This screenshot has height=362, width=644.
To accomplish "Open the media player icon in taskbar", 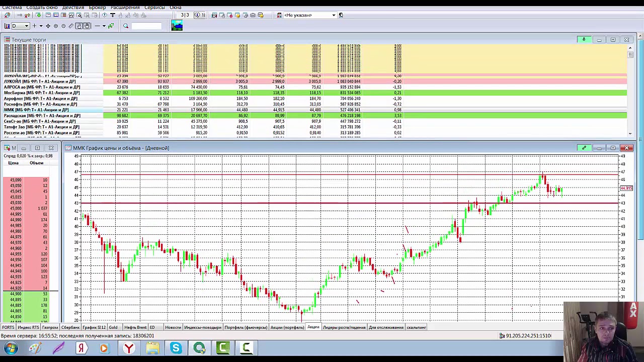I will click(104, 348).
